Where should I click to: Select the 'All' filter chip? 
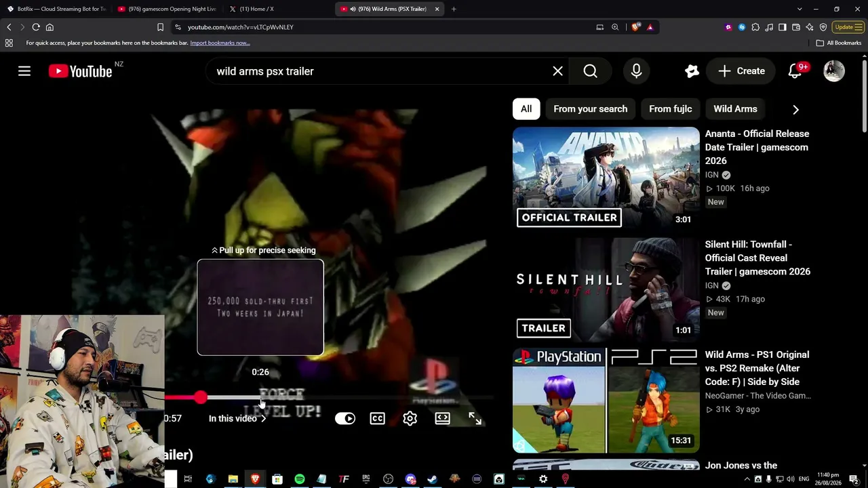pyautogui.click(x=526, y=109)
